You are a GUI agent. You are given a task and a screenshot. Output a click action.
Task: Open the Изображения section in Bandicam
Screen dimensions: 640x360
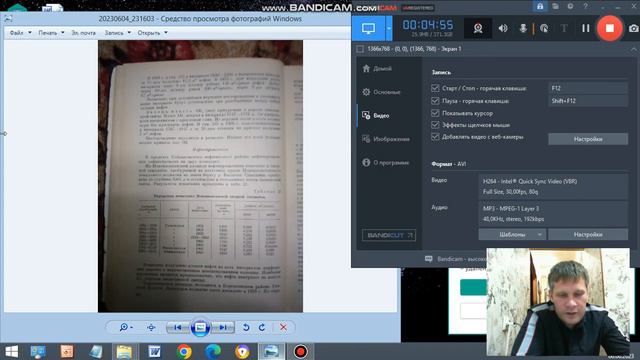[386, 139]
